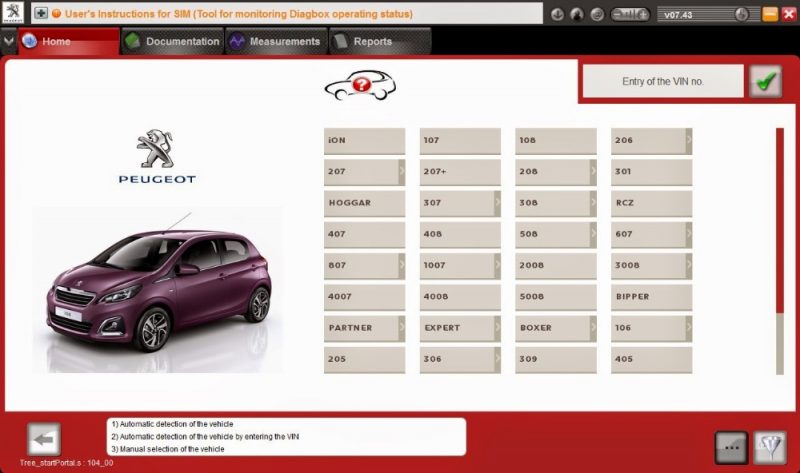
Task: Click the large PEUGEOT brand logo
Action: (157, 156)
